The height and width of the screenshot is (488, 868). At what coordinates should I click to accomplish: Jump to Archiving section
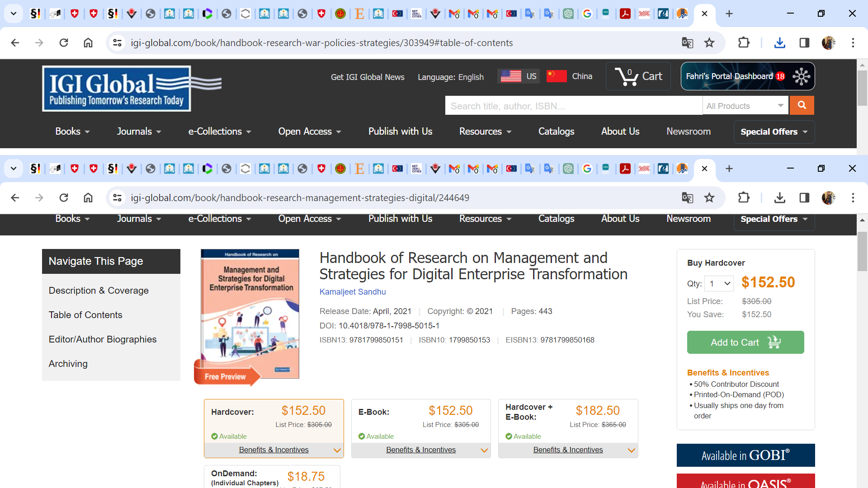click(68, 364)
